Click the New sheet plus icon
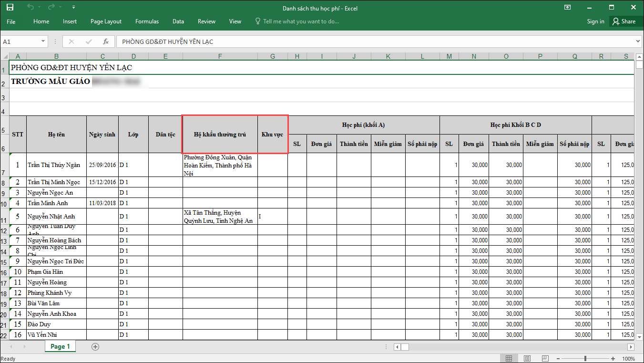 tap(95, 347)
